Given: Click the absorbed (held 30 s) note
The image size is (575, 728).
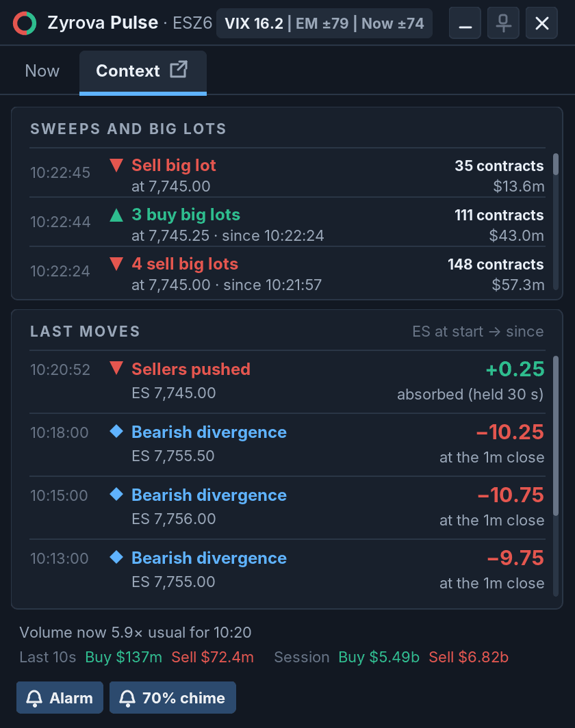Looking at the screenshot, I should click(470, 395).
